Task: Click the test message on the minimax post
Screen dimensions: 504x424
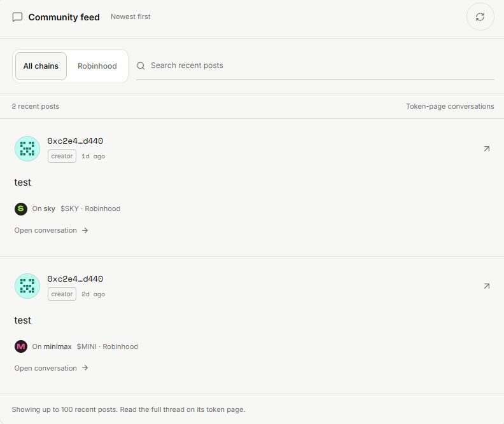Action: [22, 320]
